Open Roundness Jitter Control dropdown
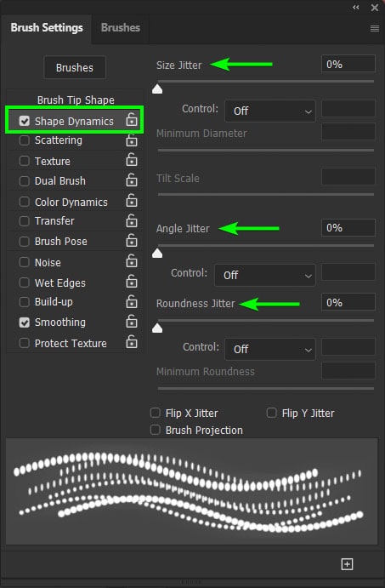 pyautogui.click(x=270, y=349)
